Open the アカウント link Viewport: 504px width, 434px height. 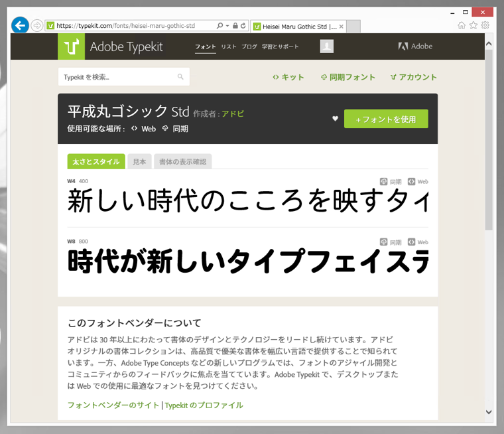click(x=413, y=77)
